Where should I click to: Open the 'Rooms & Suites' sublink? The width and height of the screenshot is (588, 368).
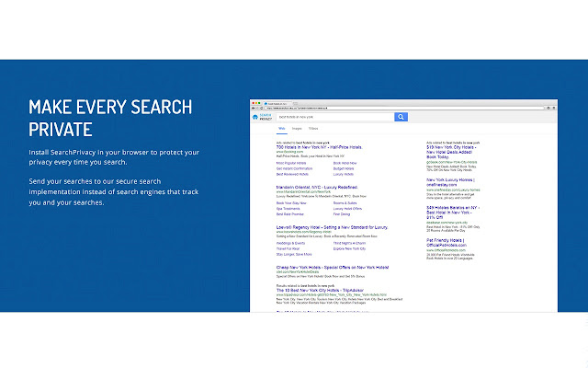(345, 203)
